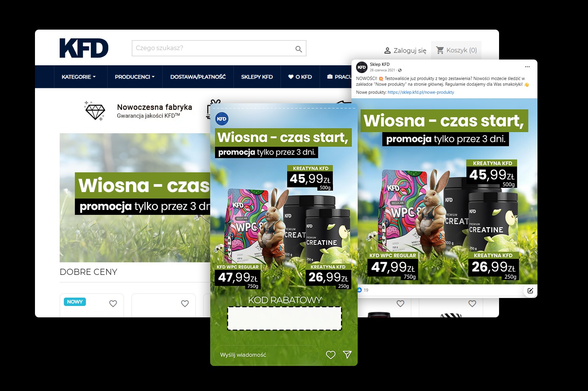Viewport: 588px width, 391px height.
Task: Click the heart icon in the O KFD menu
Action: click(290, 77)
